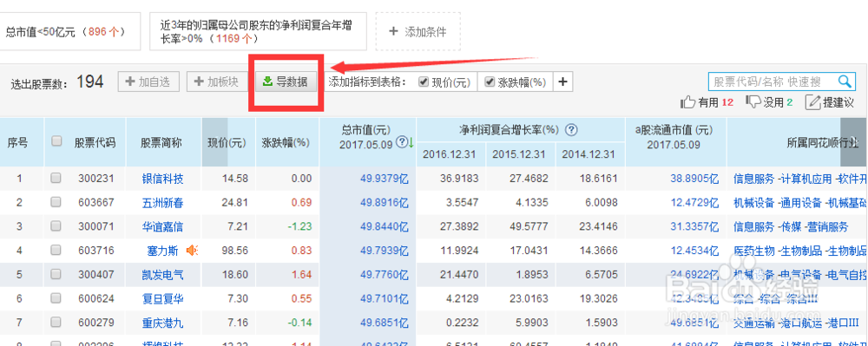Click the 2015.12.31 sub-column header

coord(519,154)
